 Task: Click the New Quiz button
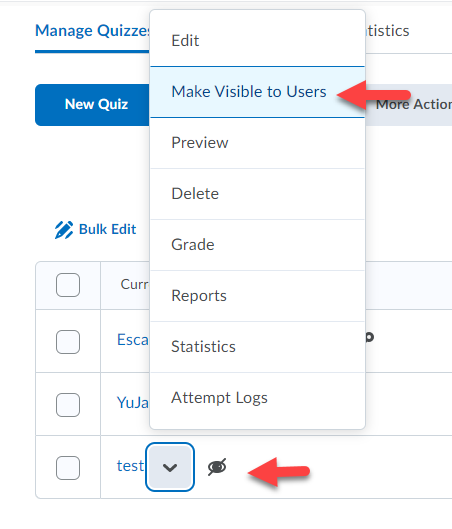[92, 105]
